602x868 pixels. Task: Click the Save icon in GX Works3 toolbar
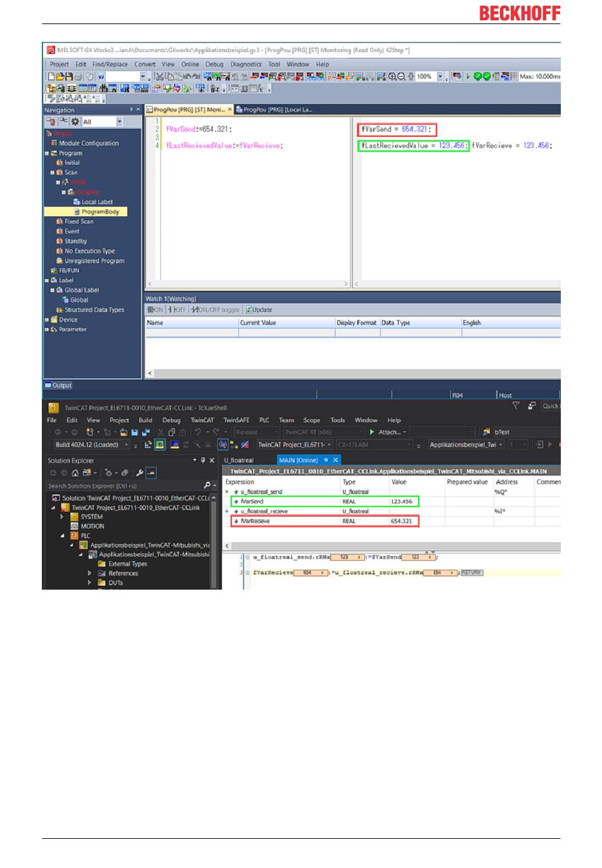pos(69,76)
